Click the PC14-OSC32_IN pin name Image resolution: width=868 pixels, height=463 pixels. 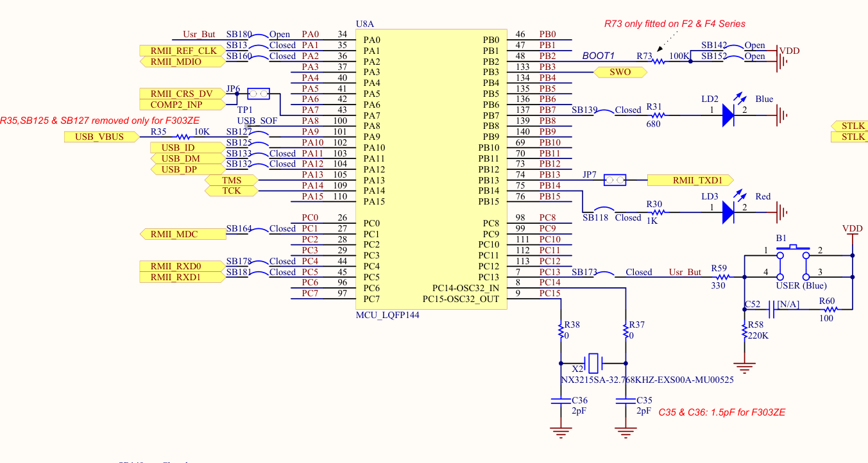[x=466, y=288]
